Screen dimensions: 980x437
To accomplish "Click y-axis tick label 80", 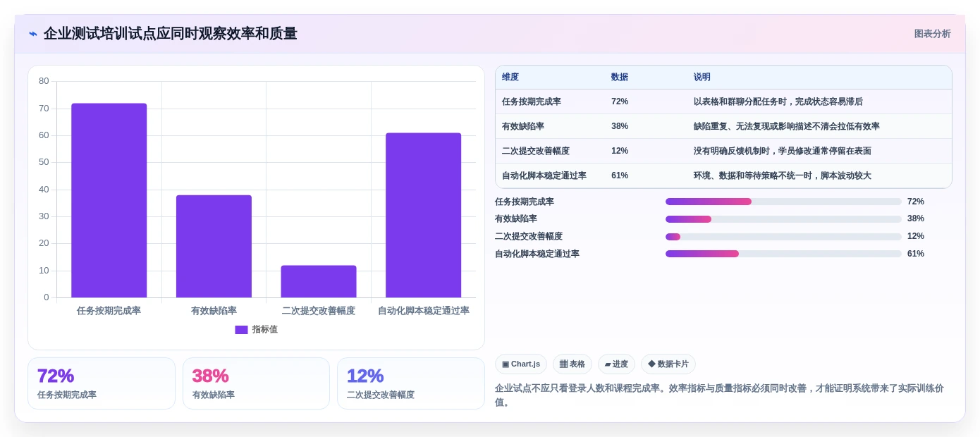I will [44, 81].
